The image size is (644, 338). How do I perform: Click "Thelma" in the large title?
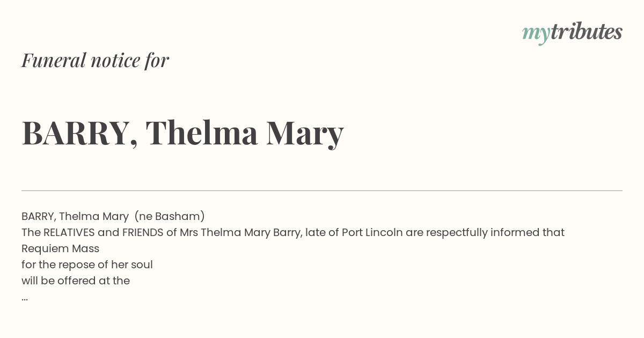(x=202, y=133)
